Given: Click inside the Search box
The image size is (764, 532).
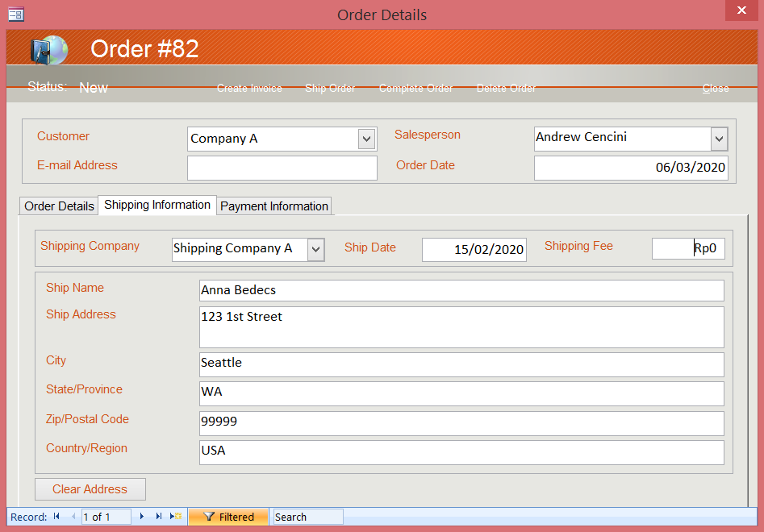Looking at the screenshot, I should pyautogui.click(x=307, y=517).
